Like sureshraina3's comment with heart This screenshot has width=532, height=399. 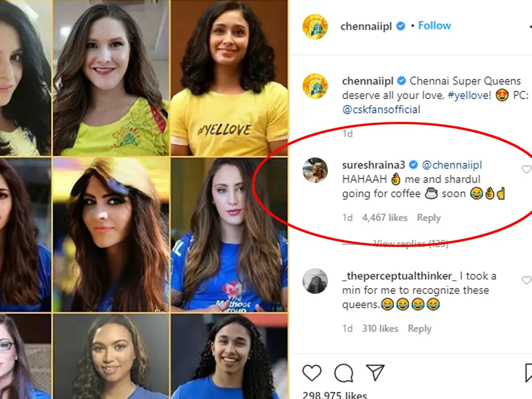526,169
